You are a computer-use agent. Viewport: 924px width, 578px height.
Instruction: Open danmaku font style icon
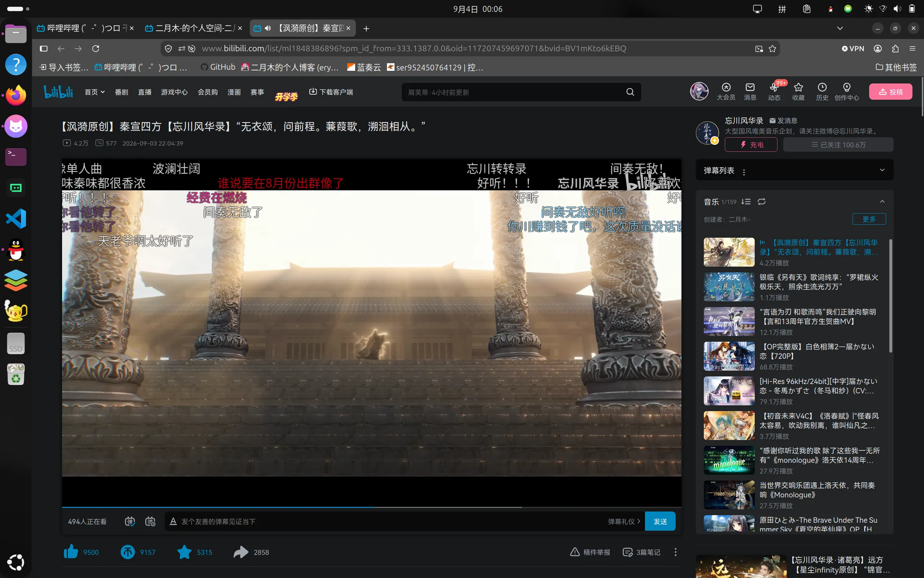173,521
